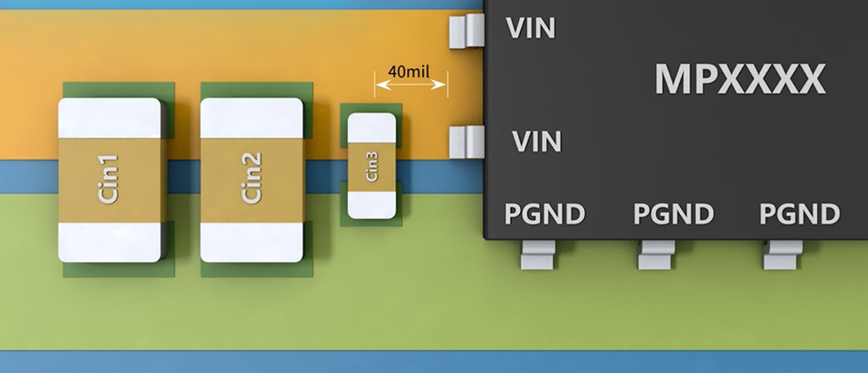Image resolution: width=868 pixels, height=373 pixels.
Task: Click the leftmost PGND label
Action: coord(545,215)
